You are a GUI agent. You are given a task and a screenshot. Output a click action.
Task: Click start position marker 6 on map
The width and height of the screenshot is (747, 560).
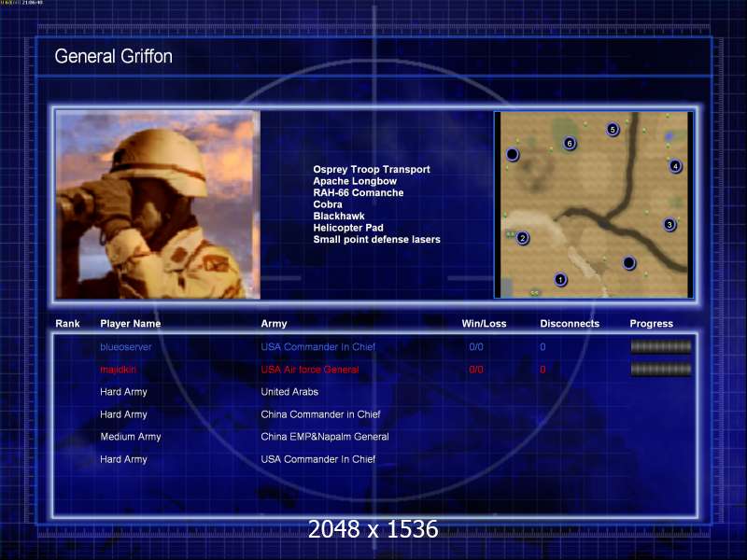click(569, 144)
